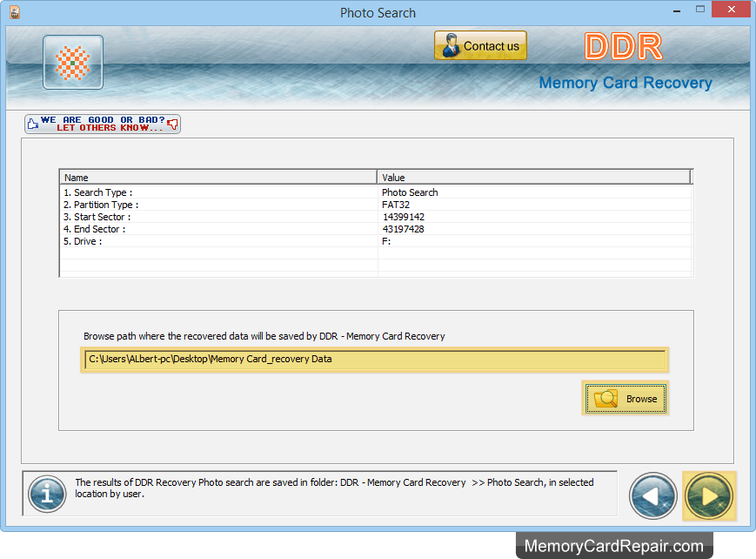This screenshot has height=559, width=756.
Task: Click the Browse button
Action: 626,398
